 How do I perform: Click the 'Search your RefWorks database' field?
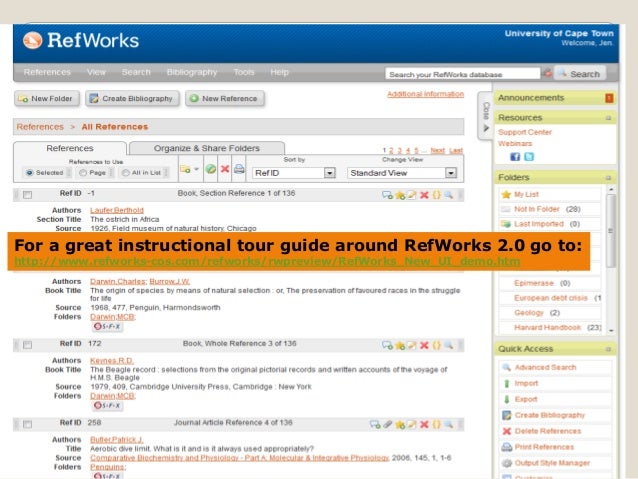pyautogui.click(x=462, y=74)
